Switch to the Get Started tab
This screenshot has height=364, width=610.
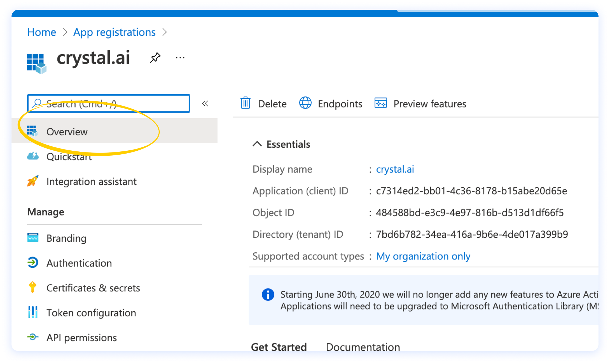[x=279, y=347]
